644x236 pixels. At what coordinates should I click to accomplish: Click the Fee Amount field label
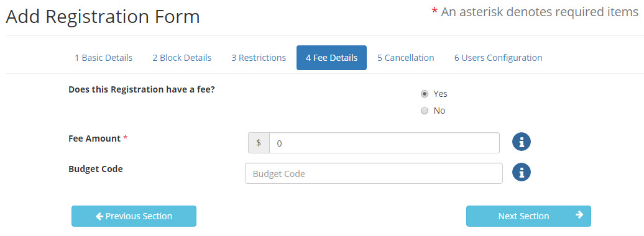(x=94, y=138)
